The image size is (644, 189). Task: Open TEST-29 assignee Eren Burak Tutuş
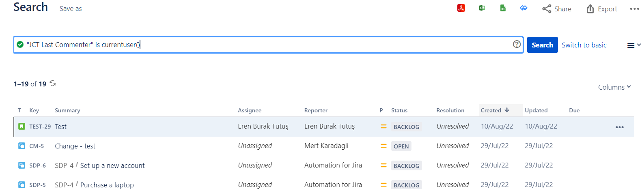pos(263,127)
